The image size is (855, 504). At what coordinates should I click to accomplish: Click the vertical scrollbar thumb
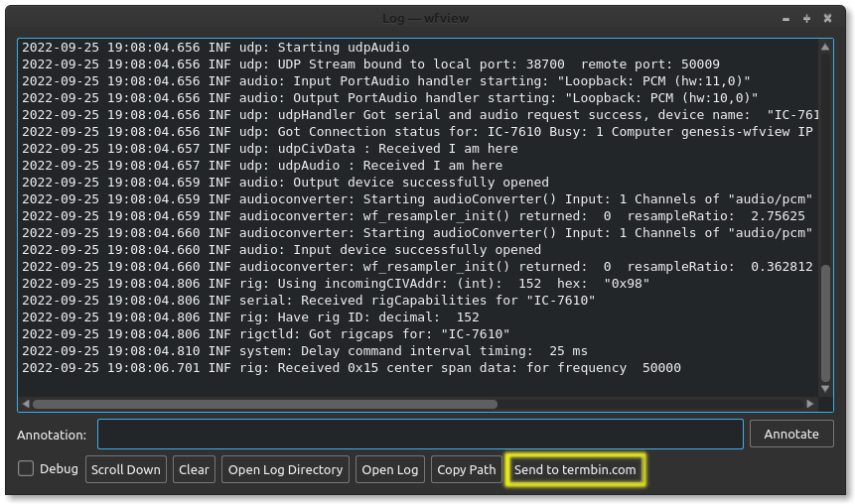[x=825, y=323]
